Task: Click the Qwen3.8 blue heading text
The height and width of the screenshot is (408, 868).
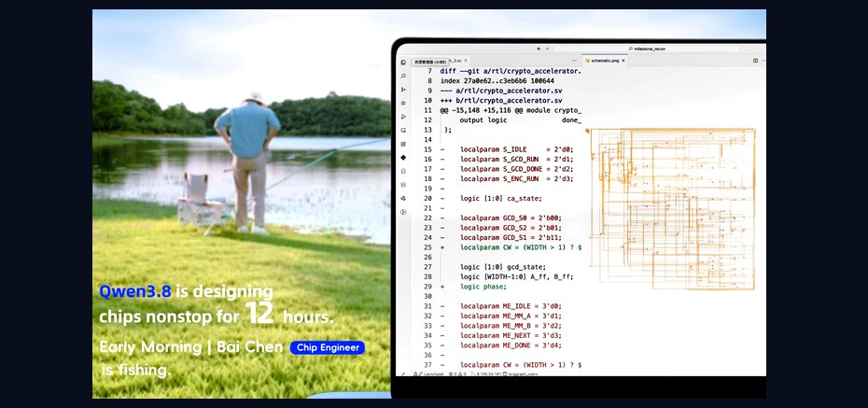Action: coord(135,291)
